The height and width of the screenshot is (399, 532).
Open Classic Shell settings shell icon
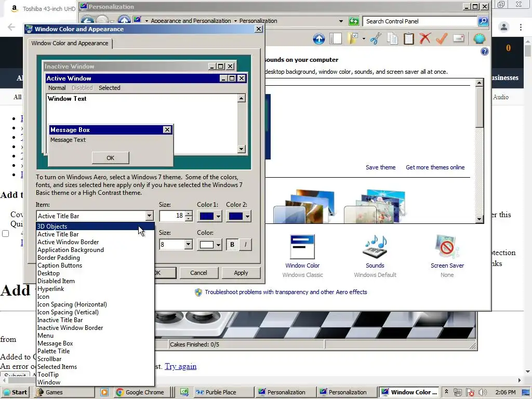(x=479, y=38)
